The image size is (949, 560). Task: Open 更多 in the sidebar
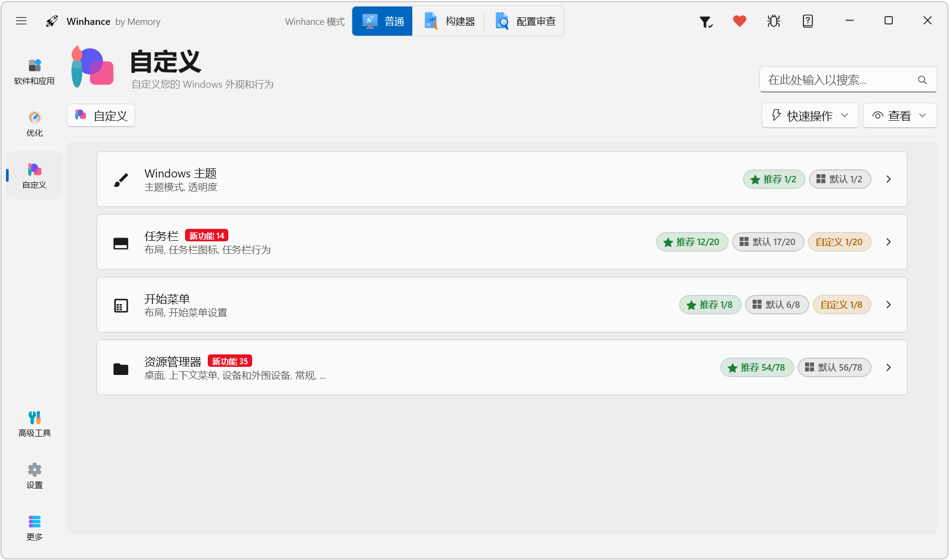(x=35, y=528)
